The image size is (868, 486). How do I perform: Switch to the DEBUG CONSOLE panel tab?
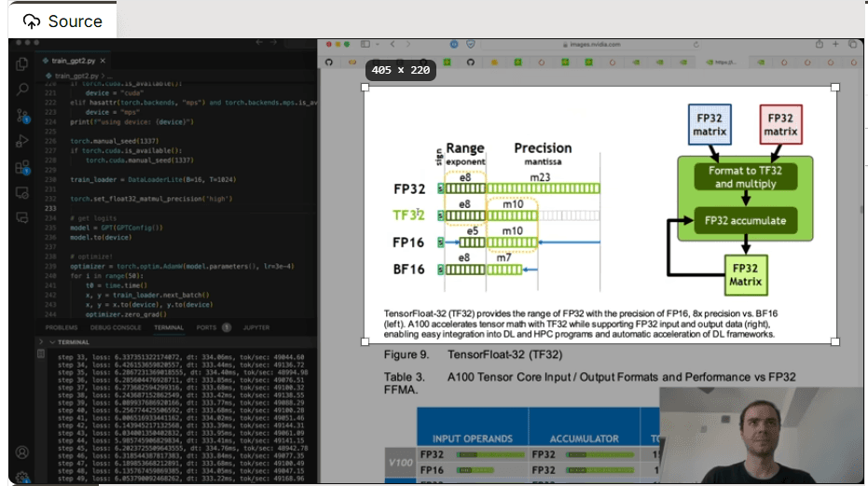coord(116,327)
